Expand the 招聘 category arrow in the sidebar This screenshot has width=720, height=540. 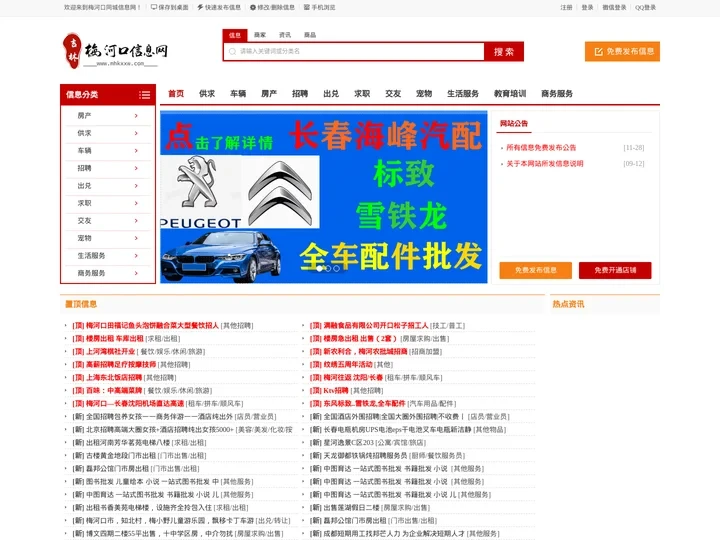(x=136, y=168)
